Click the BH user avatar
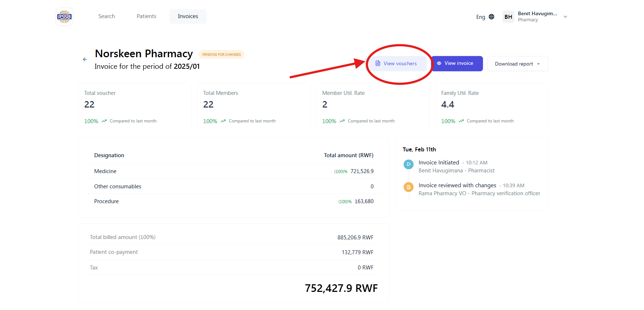The height and width of the screenshot is (310, 644). tap(508, 17)
